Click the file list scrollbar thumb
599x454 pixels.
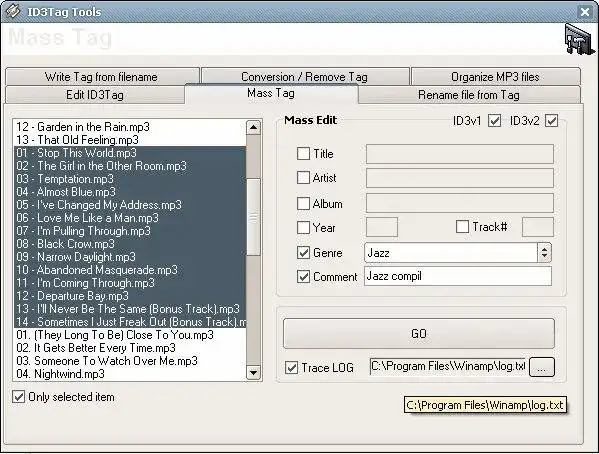[253, 217]
